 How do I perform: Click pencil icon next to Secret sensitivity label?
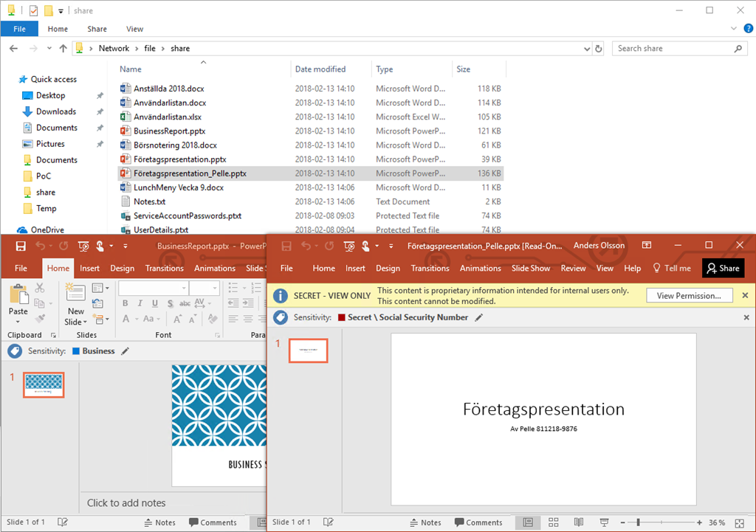(x=479, y=317)
